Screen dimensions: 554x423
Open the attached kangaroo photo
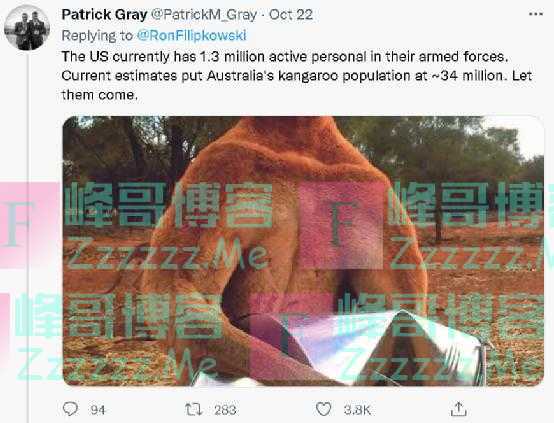coord(303,251)
